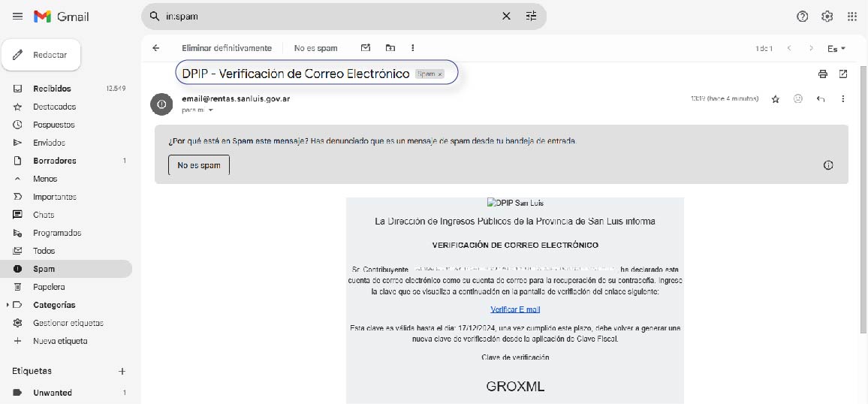The height and width of the screenshot is (404, 868).
Task: Click the back arrow to return to Spam list
Action: [x=156, y=48]
